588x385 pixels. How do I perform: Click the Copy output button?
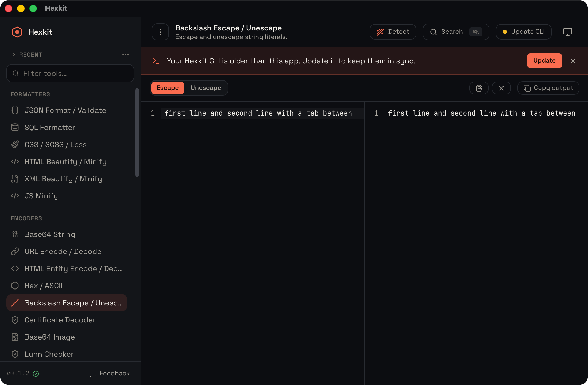[548, 88]
